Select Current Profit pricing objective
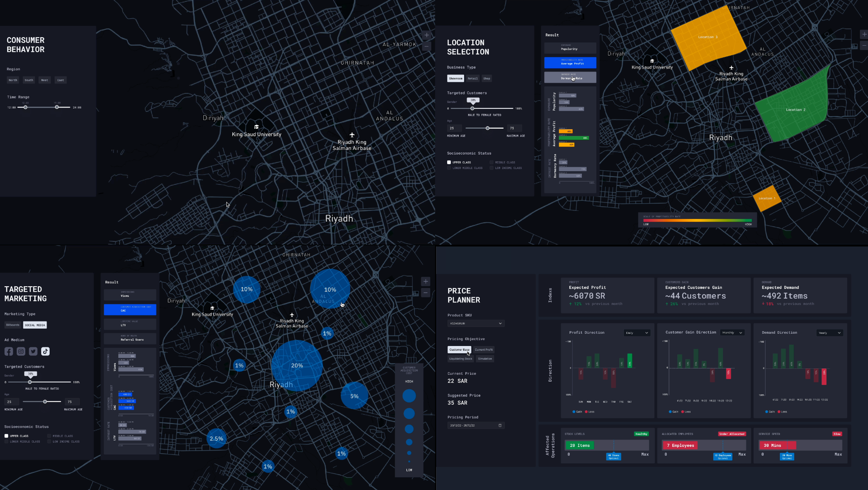This screenshot has width=868, height=490. [484, 349]
